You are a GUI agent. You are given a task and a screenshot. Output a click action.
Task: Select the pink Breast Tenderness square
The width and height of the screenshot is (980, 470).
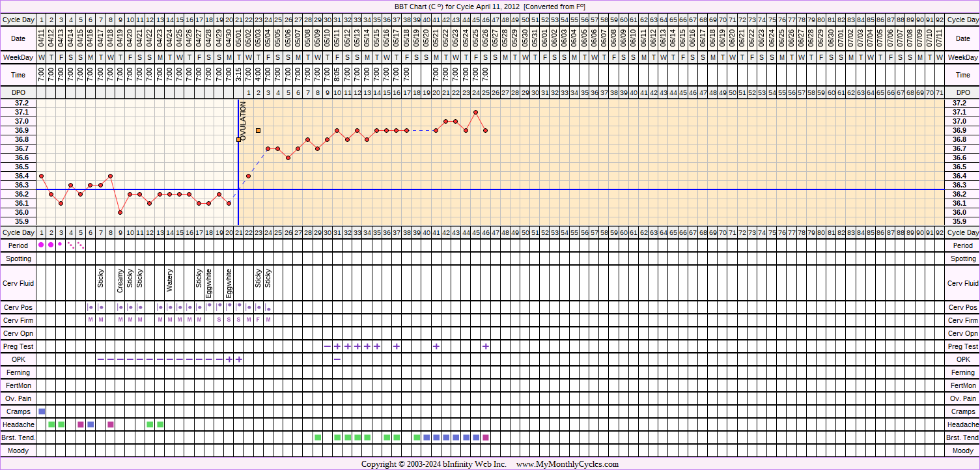[486, 437]
